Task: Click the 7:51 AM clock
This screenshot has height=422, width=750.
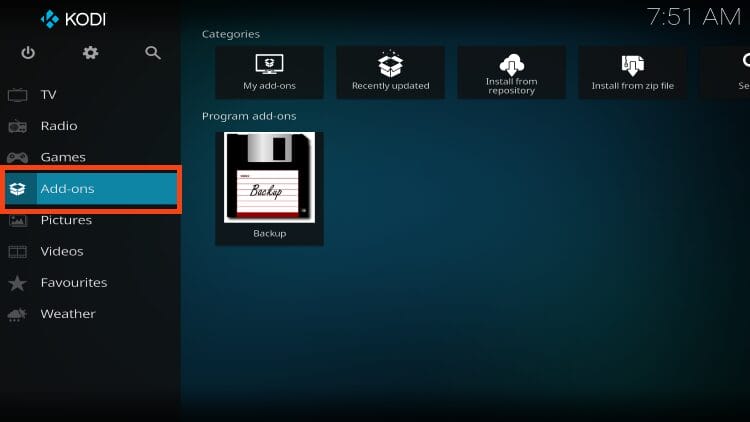Action: coord(694,18)
